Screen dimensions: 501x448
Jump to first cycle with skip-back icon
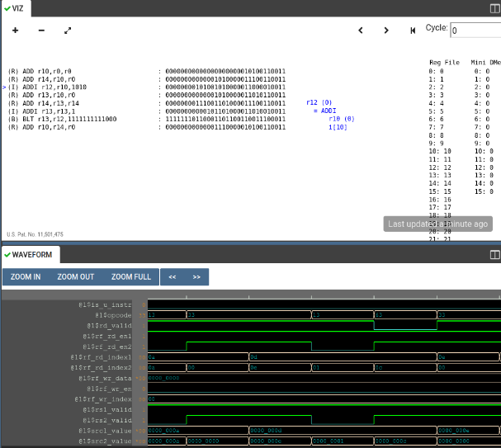pos(413,31)
